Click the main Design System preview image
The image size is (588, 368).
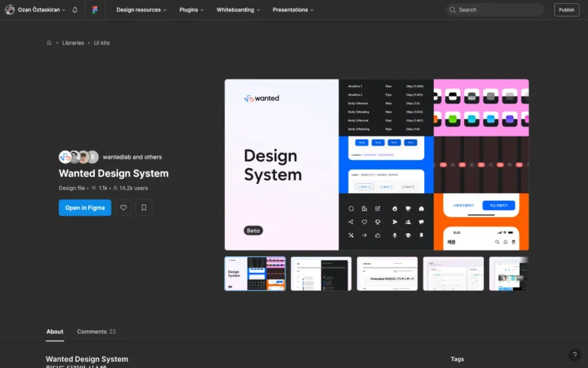click(x=377, y=165)
